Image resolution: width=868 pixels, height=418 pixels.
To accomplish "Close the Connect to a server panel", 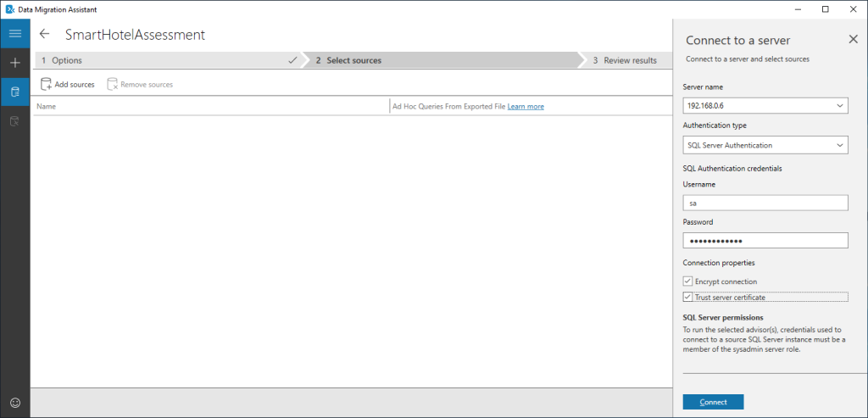I will 853,39.
